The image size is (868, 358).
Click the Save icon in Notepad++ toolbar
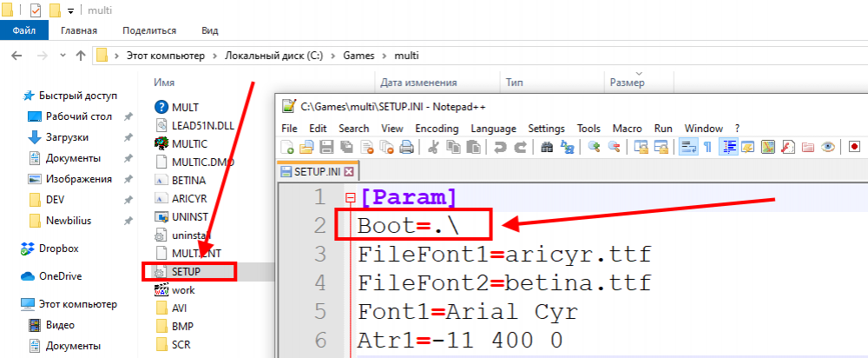click(326, 147)
